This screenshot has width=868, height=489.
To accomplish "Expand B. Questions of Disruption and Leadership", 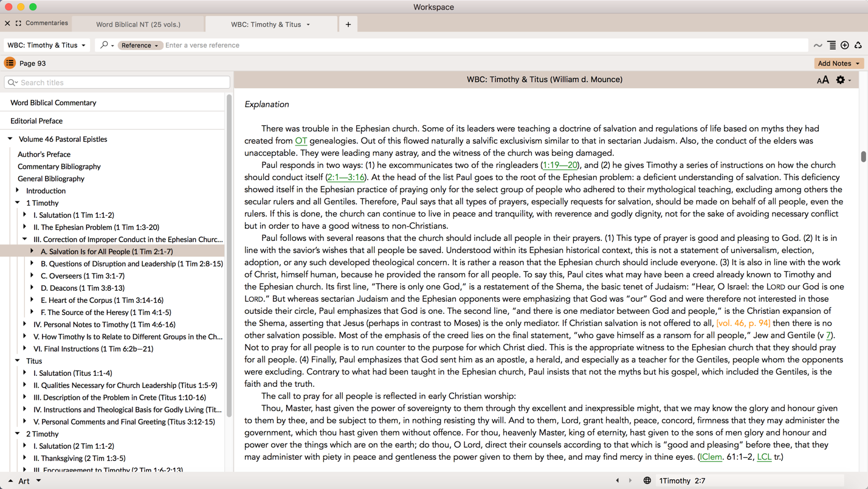I will (32, 263).
